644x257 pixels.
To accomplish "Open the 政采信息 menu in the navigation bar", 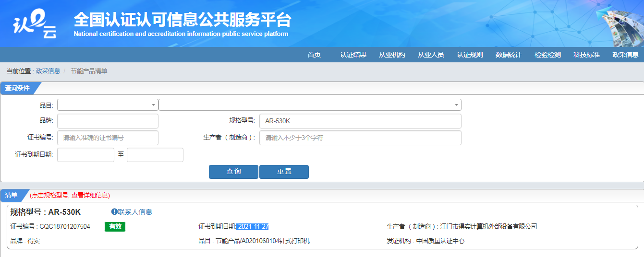I will coord(625,55).
